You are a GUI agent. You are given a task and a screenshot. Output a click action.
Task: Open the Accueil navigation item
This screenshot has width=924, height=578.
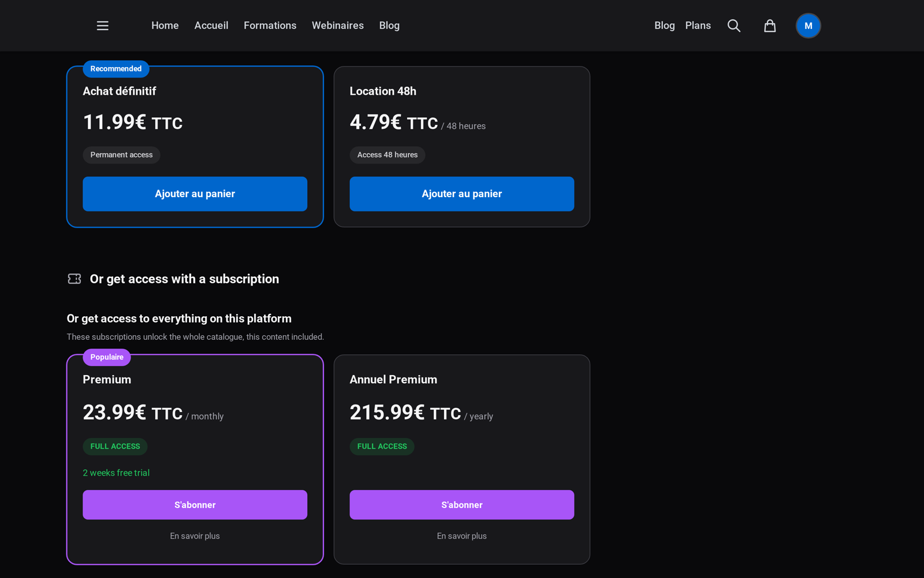click(x=211, y=25)
